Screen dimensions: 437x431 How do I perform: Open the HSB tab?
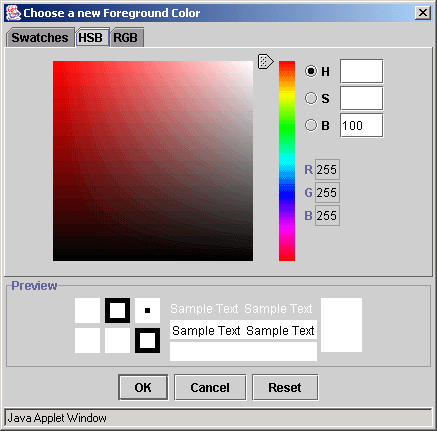(x=91, y=38)
